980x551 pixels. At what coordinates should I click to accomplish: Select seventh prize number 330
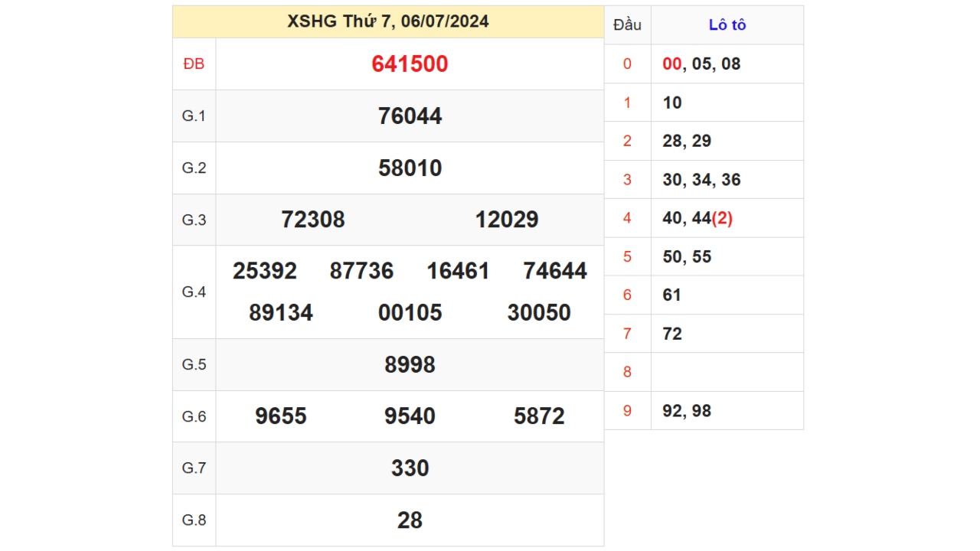tap(410, 468)
